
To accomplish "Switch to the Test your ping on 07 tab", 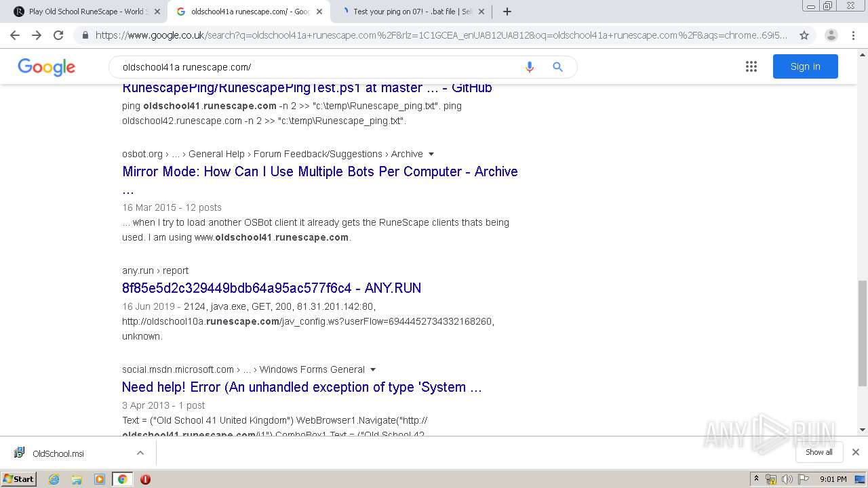I will [412, 12].
